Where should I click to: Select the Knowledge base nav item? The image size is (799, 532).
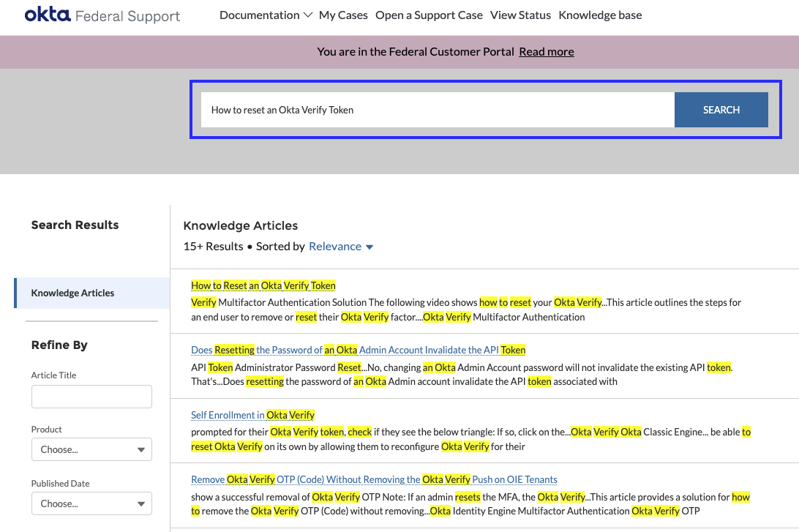600,14
